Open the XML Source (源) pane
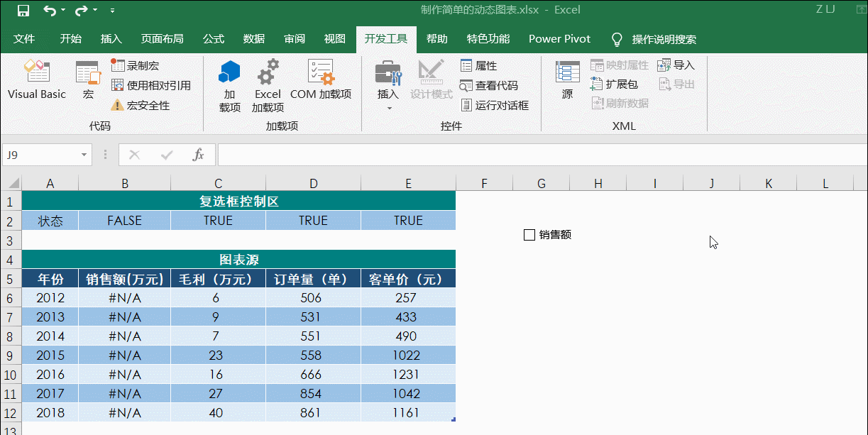 568,80
